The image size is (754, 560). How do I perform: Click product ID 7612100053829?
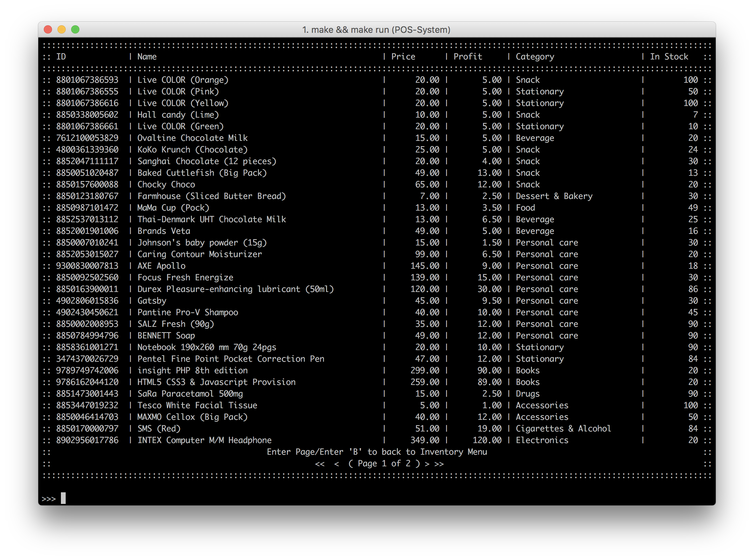pos(87,138)
